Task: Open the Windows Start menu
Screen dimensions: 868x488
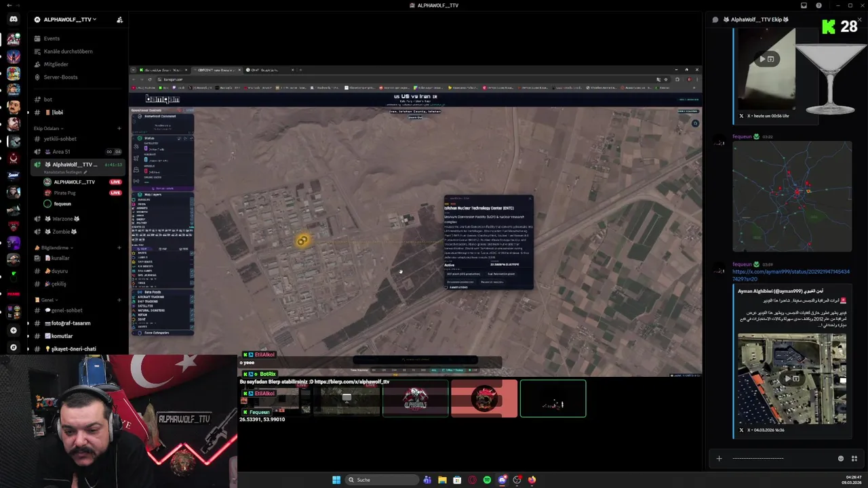Action: [336, 480]
